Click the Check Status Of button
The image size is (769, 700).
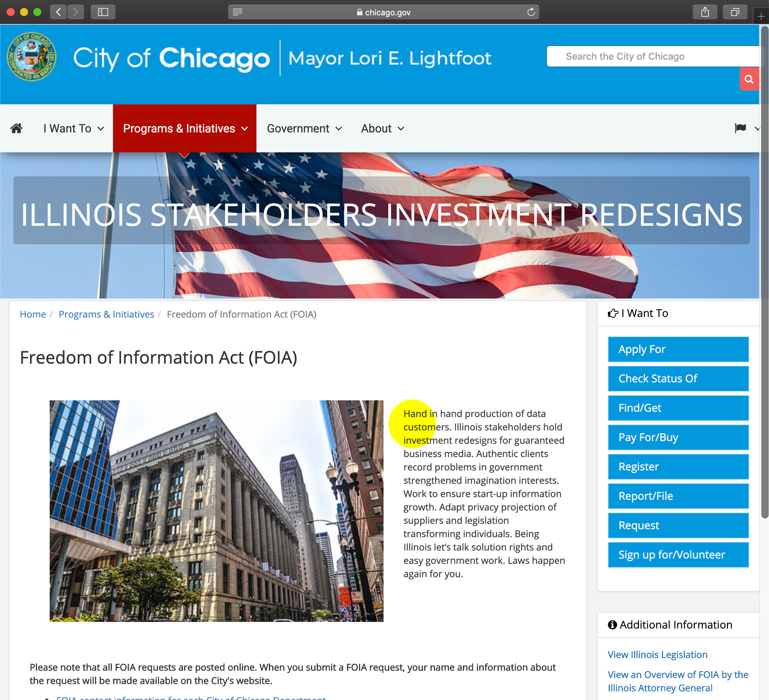678,378
